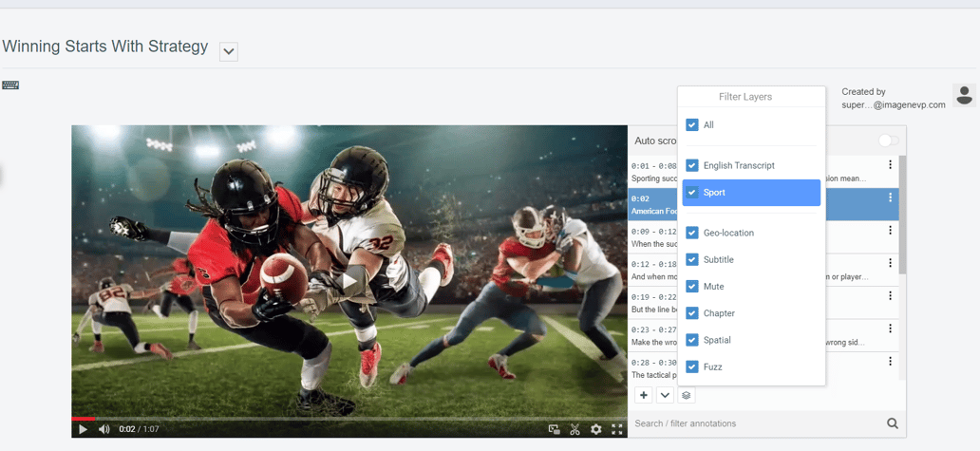Open options menu for 0:01 annotation
Screen dimensions: 980x451
pyautogui.click(x=890, y=165)
